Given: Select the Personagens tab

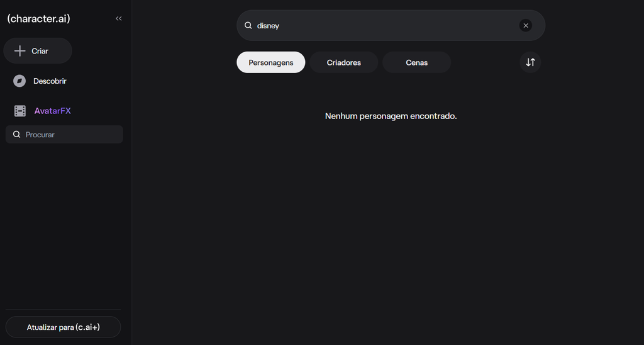Looking at the screenshot, I should 270,63.
